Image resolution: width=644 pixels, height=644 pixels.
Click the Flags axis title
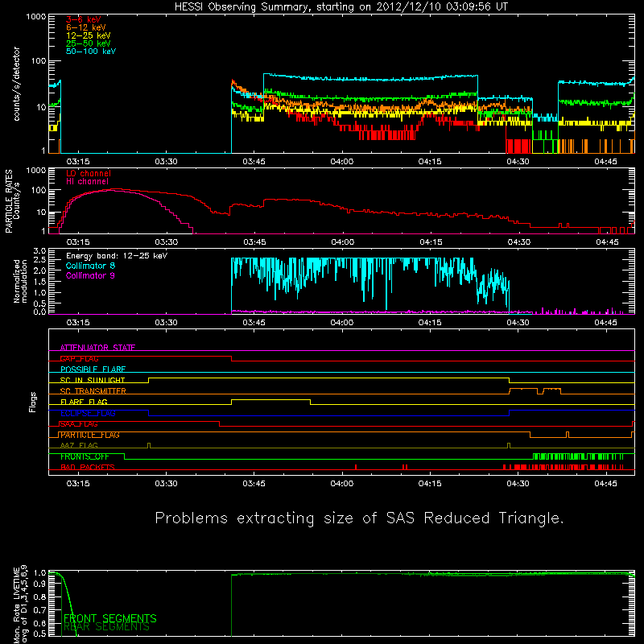click(33, 402)
